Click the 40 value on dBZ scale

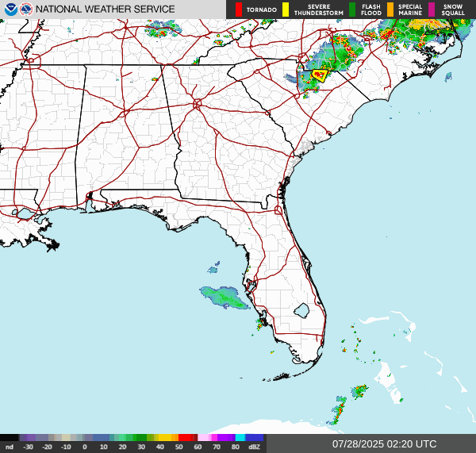coord(160,447)
